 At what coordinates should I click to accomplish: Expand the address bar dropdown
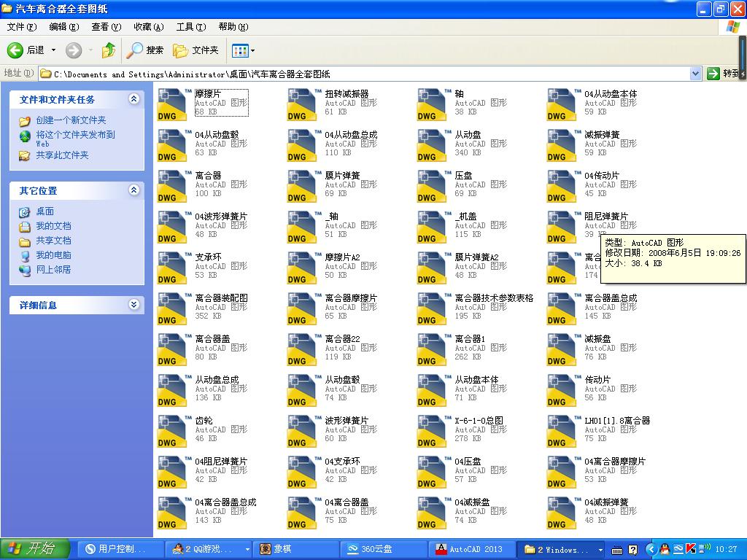coord(695,74)
